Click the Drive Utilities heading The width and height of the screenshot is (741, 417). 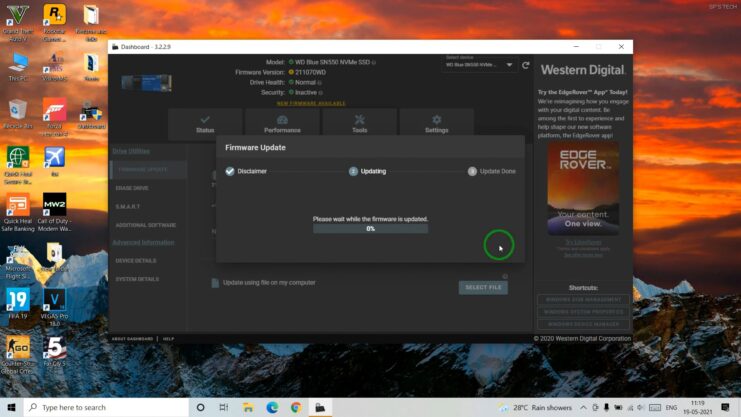pyautogui.click(x=131, y=151)
